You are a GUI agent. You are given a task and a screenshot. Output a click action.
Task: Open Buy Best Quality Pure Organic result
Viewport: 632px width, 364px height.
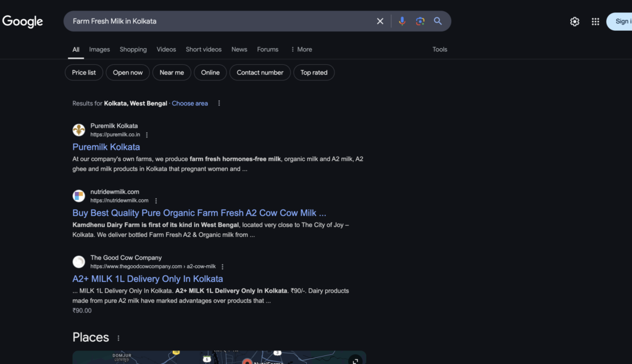coord(199,213)
